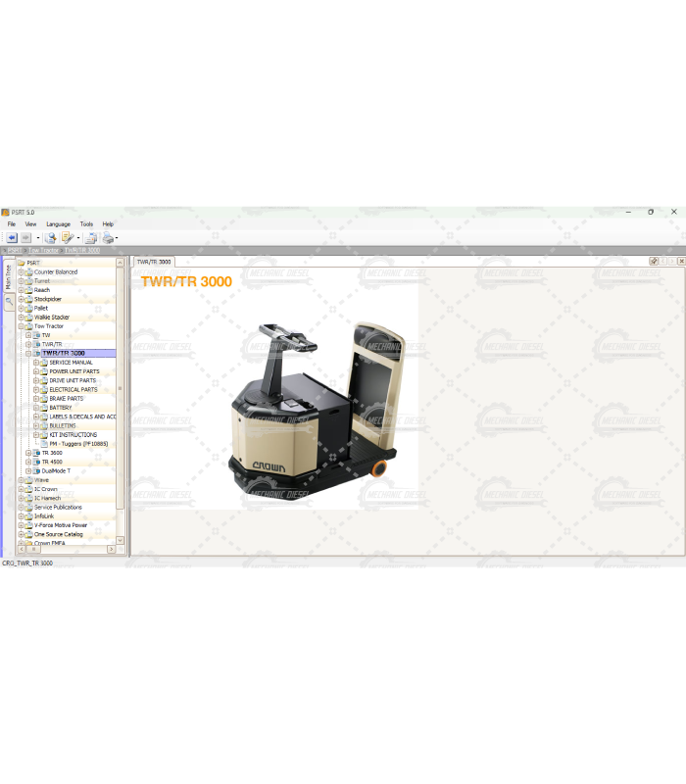Switch to the Main Tree side tab
This screenshot has width=686, height=784.
(x=9, y=276)
